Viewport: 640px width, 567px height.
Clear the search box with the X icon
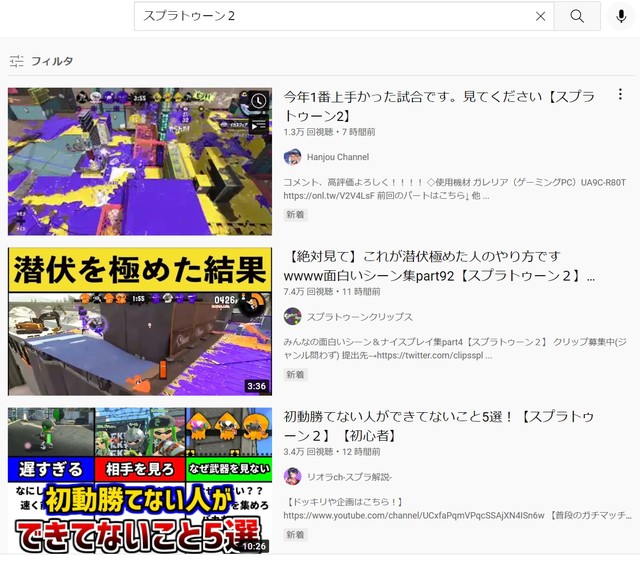point(540,16)
